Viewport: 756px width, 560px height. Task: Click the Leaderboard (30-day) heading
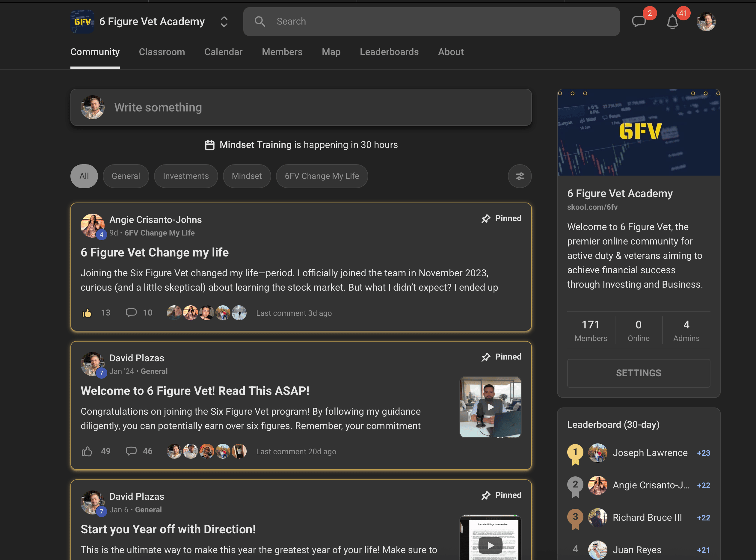613,425
